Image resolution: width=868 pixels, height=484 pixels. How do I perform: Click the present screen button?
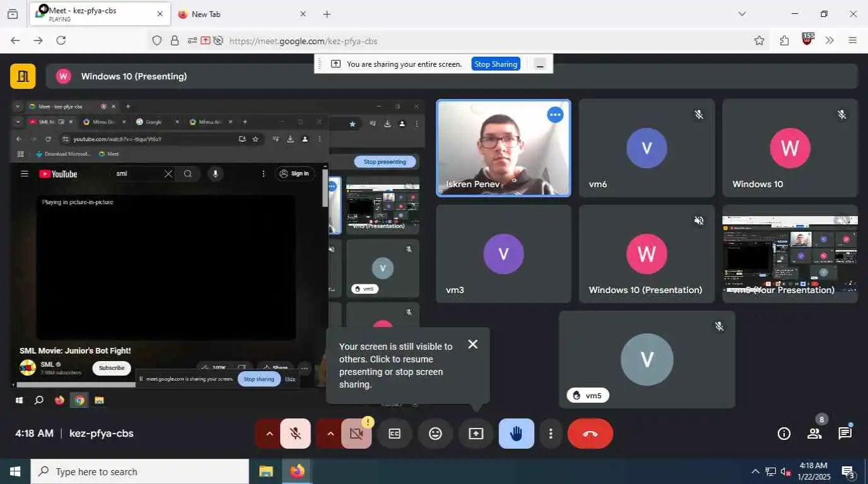(476, 434)
